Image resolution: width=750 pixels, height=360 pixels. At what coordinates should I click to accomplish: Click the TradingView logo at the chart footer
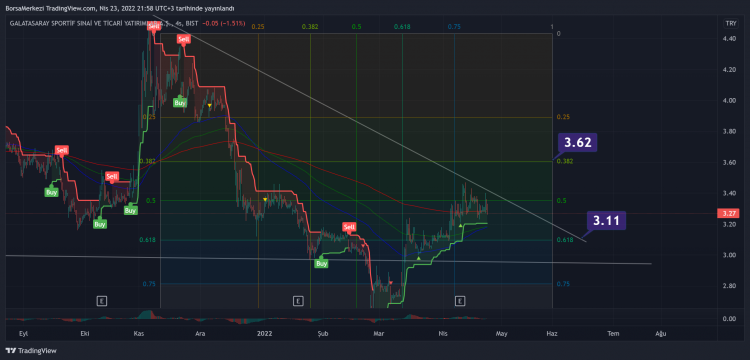(31, 351)
